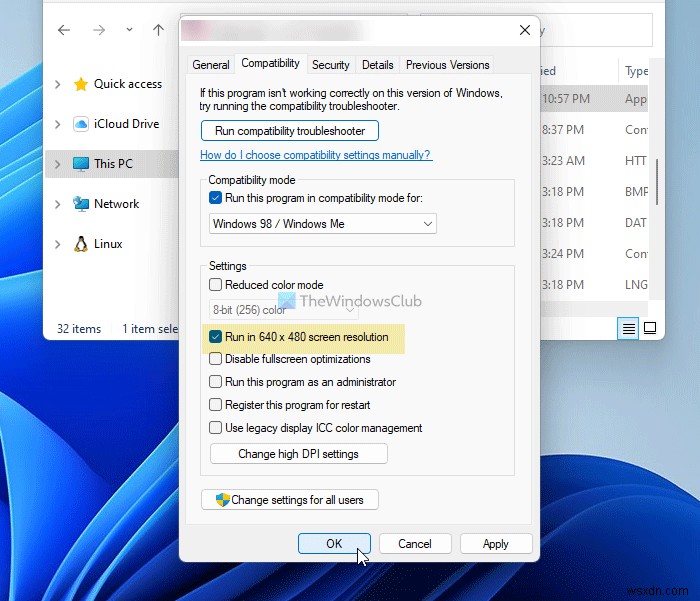
Task: Select the file row modified 8:37 PM
Action: pos(594,130)
